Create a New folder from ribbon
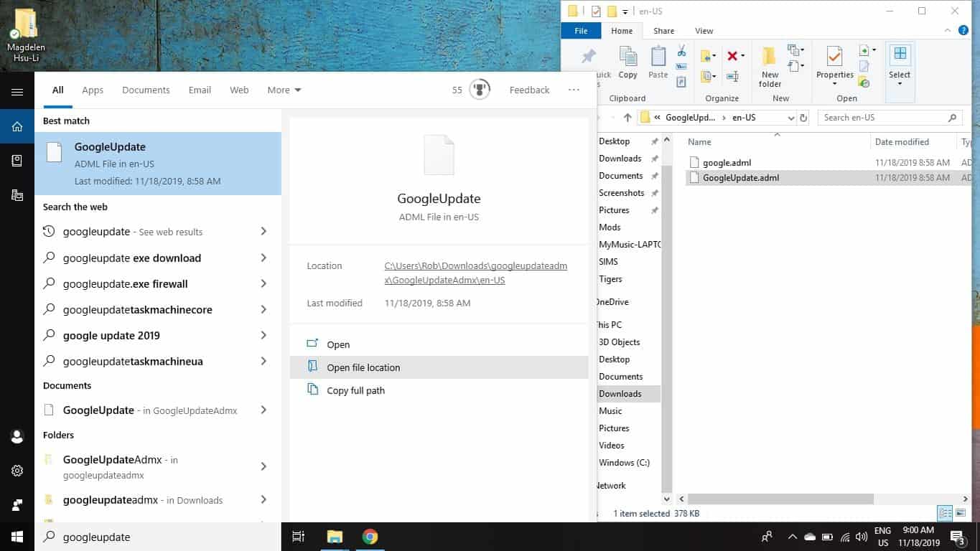 pos(770,66)
